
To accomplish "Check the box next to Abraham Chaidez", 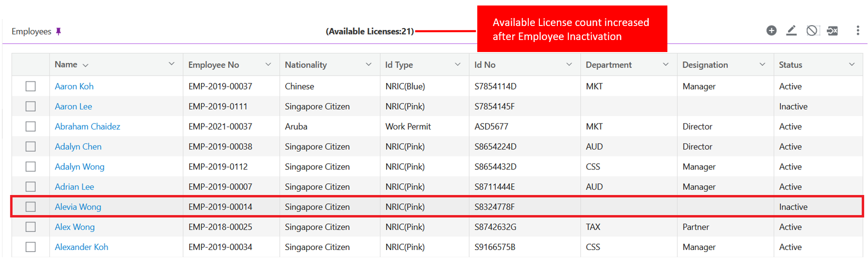I will [x=31, y=126].
